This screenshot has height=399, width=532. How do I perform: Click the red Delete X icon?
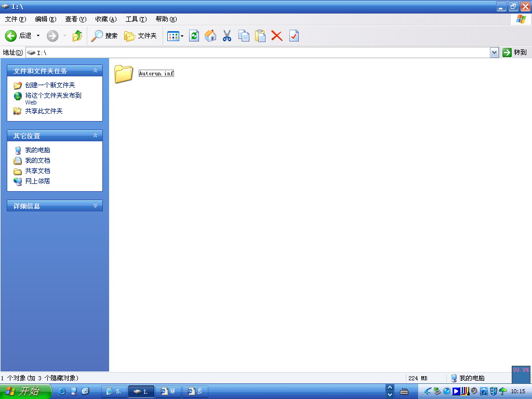click(x=277, y=36)
